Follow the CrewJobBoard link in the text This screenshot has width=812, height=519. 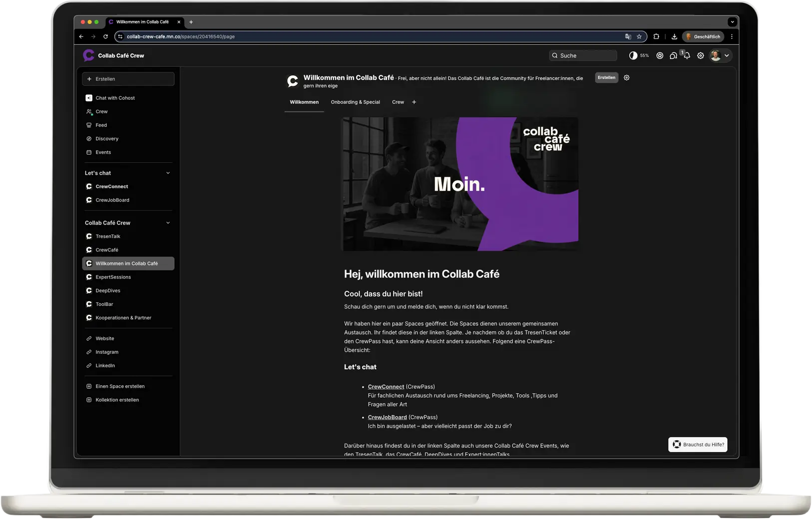click(387, 417)
